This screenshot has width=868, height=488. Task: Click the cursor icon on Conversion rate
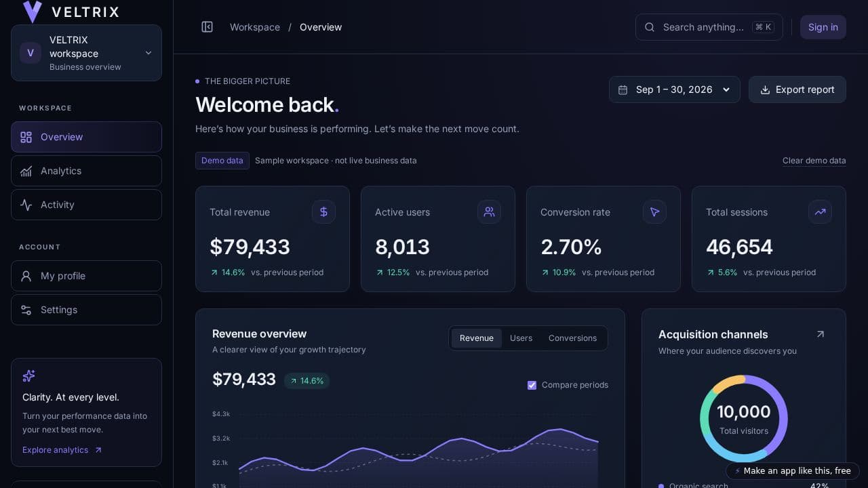(x=654, y=212)
